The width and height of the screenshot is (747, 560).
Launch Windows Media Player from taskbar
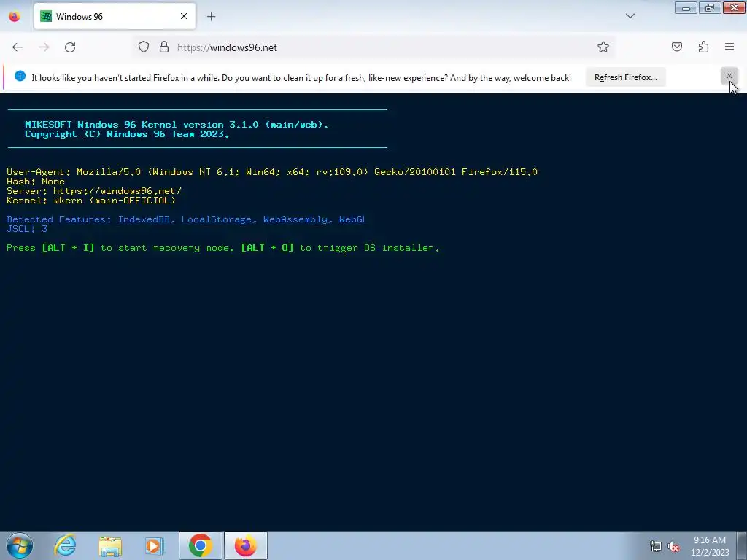(155, 545)
